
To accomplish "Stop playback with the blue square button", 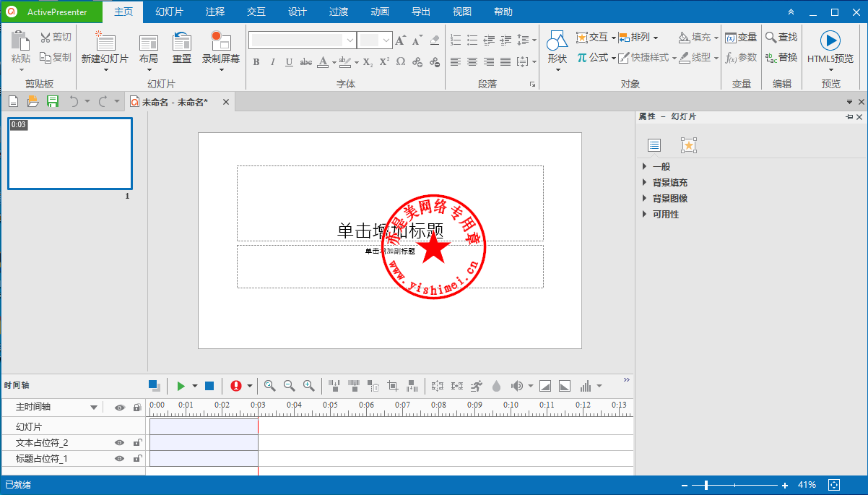I will [209, 386].
